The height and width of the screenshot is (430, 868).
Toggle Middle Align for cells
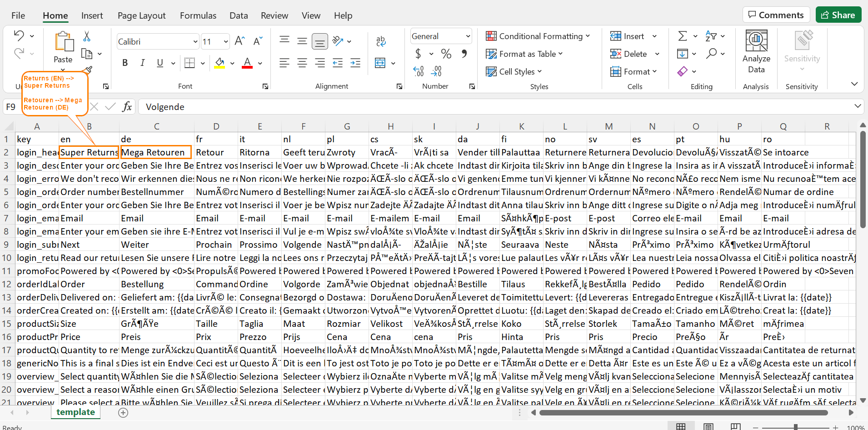302,41
